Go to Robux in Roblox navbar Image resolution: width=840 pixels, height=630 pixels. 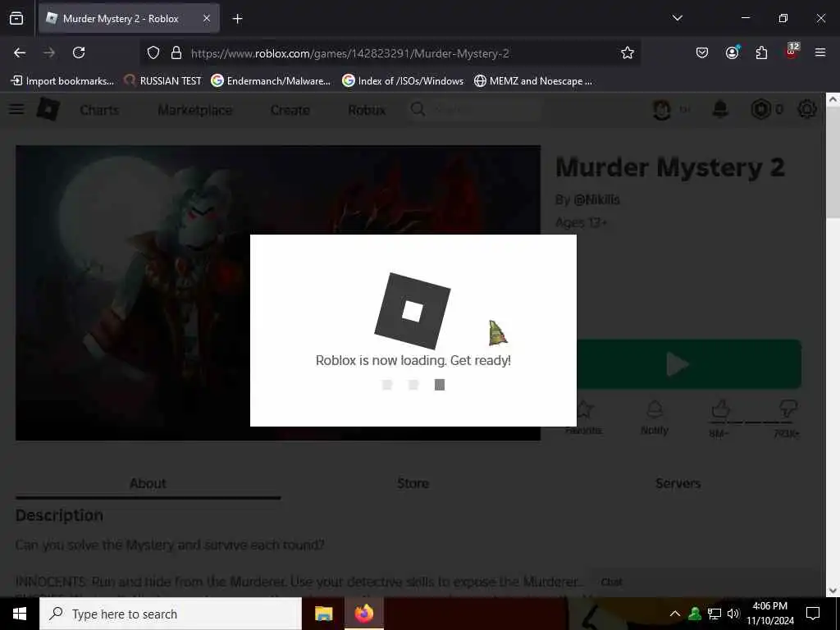(367, 111)
